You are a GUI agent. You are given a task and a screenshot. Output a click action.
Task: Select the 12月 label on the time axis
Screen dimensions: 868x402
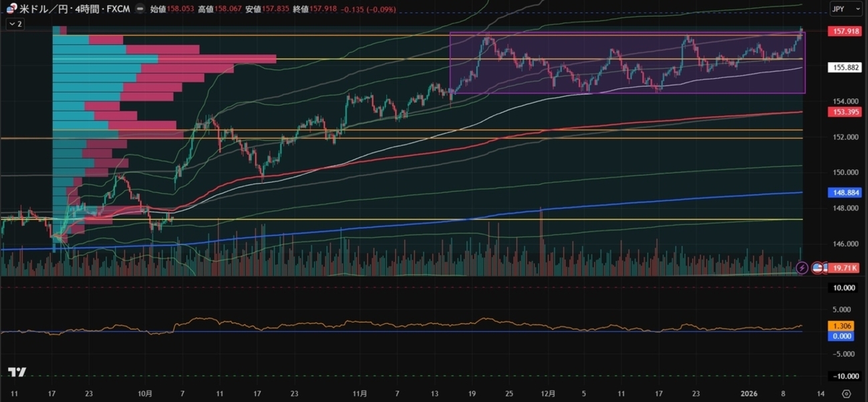coord(549,394)
